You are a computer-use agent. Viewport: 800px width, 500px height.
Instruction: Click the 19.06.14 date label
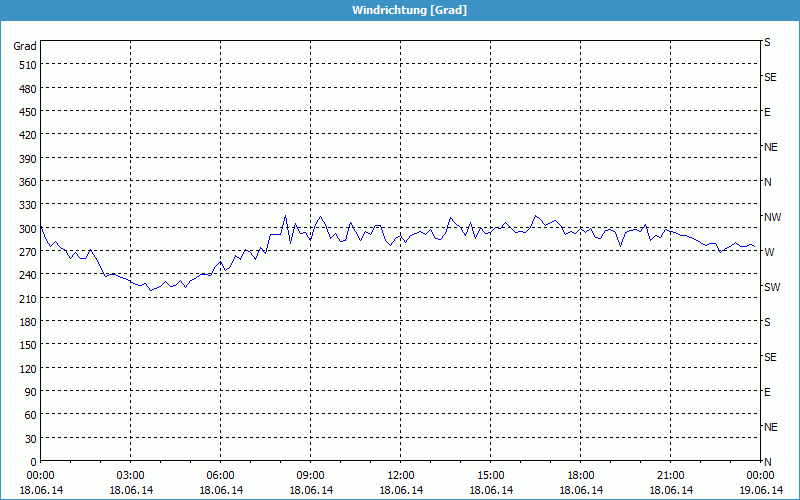click(x=760, y=490)
